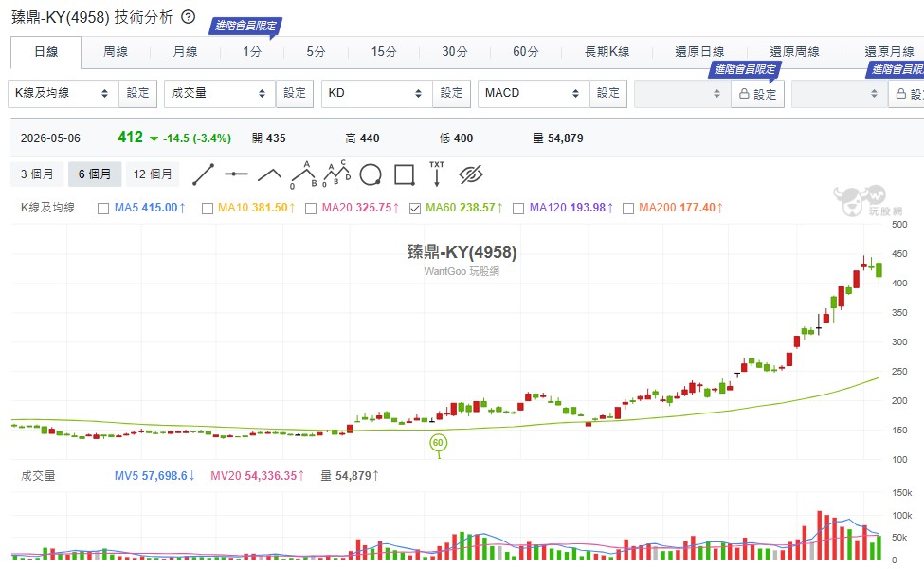Screen dimensions: 924x569
Task: Switch to the 1分 tab
Action: pos(252,52)
